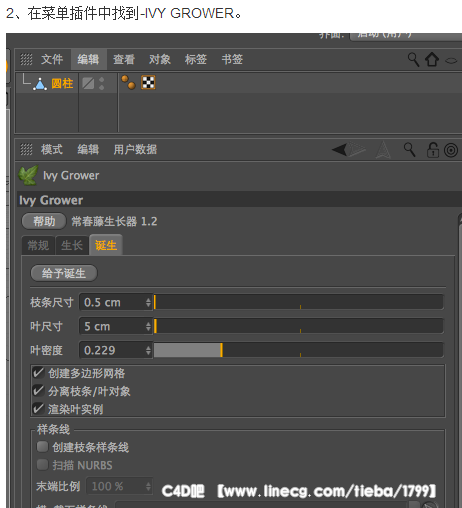The height and width of the screenshot is (508, 462).
Task: Click the orange spheres tag on the cylinder
Action: 128,82
